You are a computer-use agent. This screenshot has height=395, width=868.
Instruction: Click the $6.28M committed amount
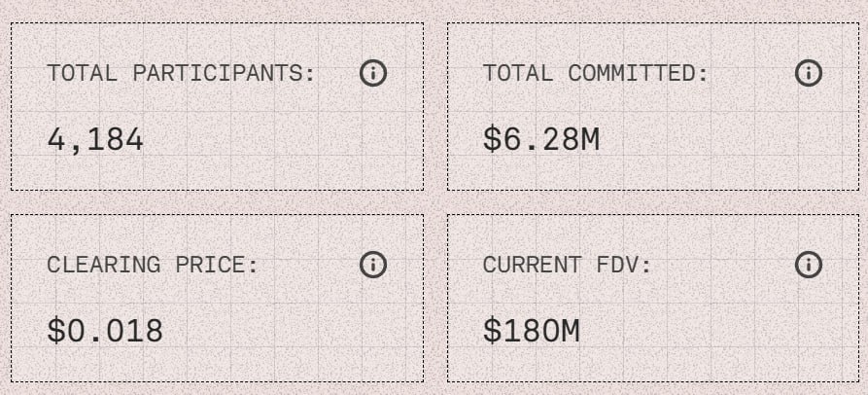click(x=541, y=139)
